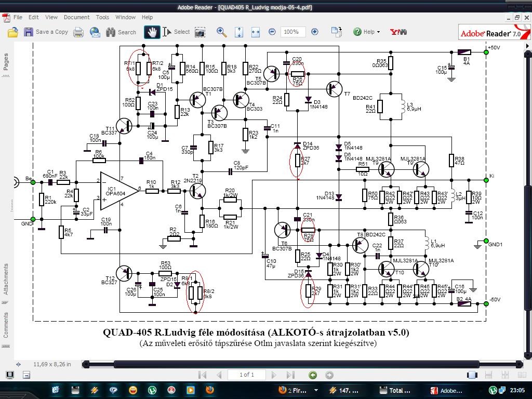Switch to the Adobe taskbar button

pos(446,390)
